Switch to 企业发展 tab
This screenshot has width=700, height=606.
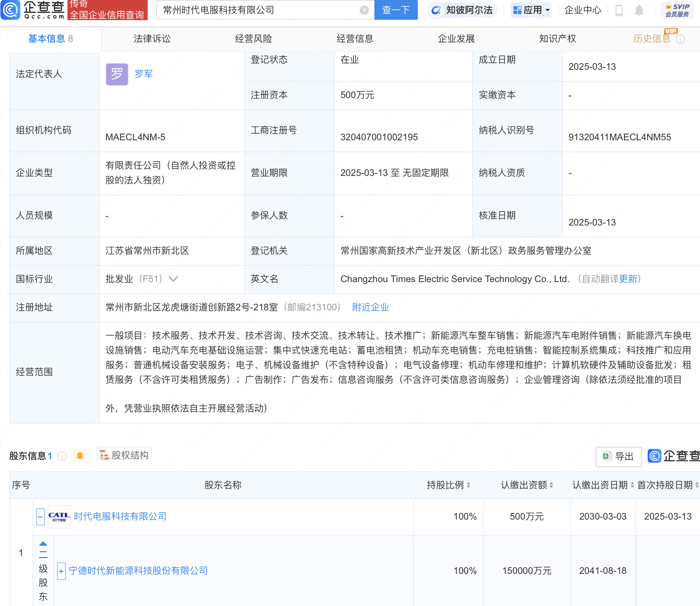(x=456, y=39)
